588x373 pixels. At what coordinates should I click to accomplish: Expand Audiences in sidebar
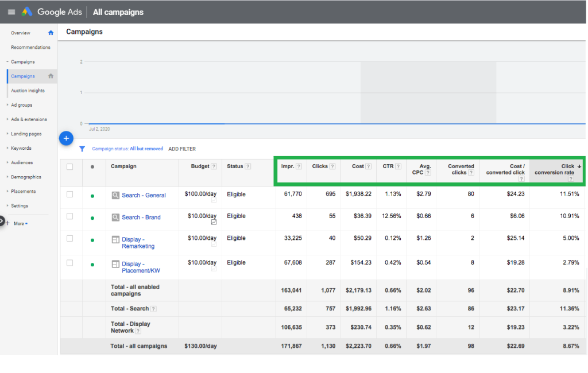click(7, 162)
